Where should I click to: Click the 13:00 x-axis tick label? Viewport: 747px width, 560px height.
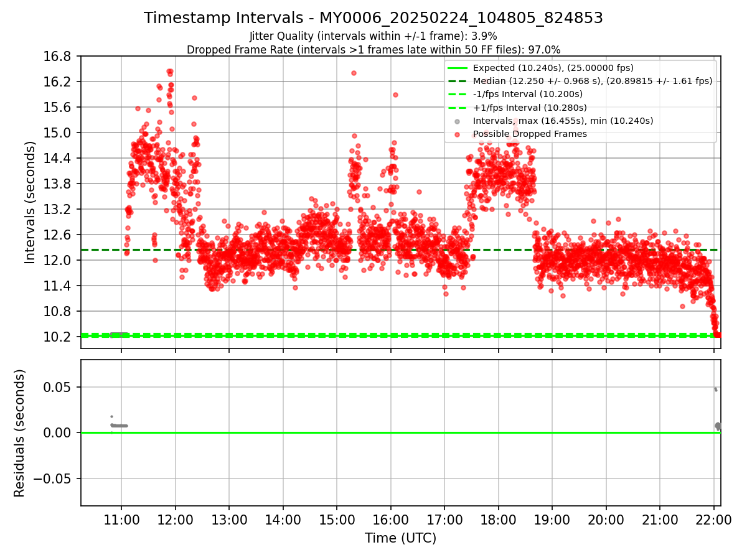(229, 519)
